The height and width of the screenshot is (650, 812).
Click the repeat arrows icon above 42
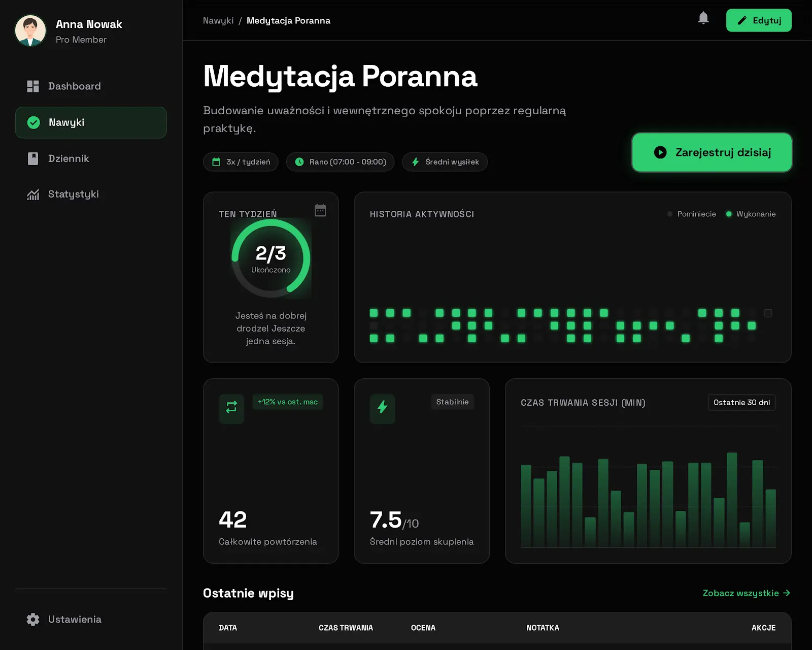click(x=231, y=408)
